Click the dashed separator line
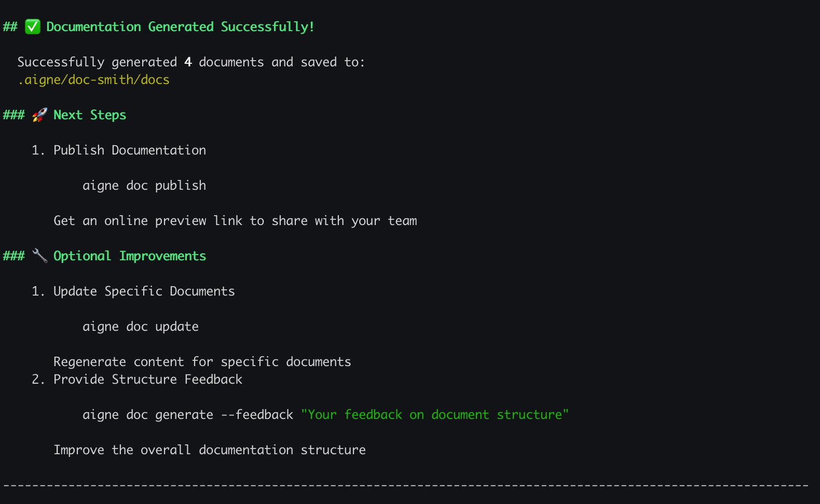This screenshot has height=504, width=820. click(x=406, y=486)
